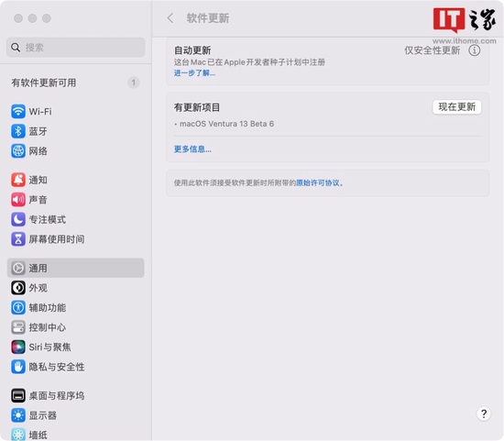The image size is (504, 441).
Task: Click the 自动更新 heading
Action: (x=192, y=50)
